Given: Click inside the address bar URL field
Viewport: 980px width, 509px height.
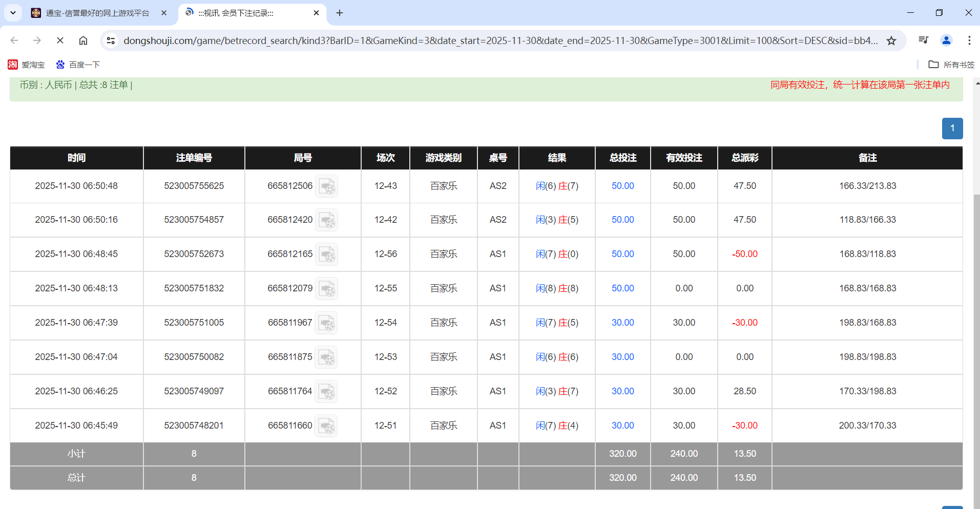Looking at the screenshot, I should point(461,40).
